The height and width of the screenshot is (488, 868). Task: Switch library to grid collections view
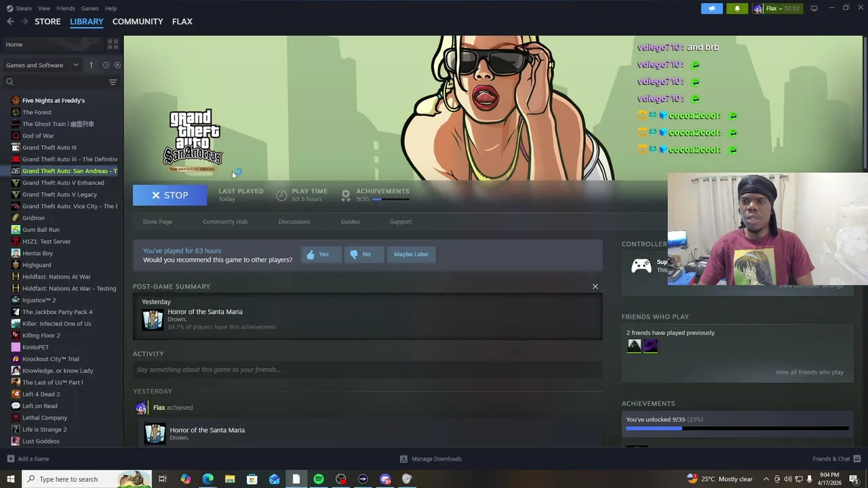113,44
